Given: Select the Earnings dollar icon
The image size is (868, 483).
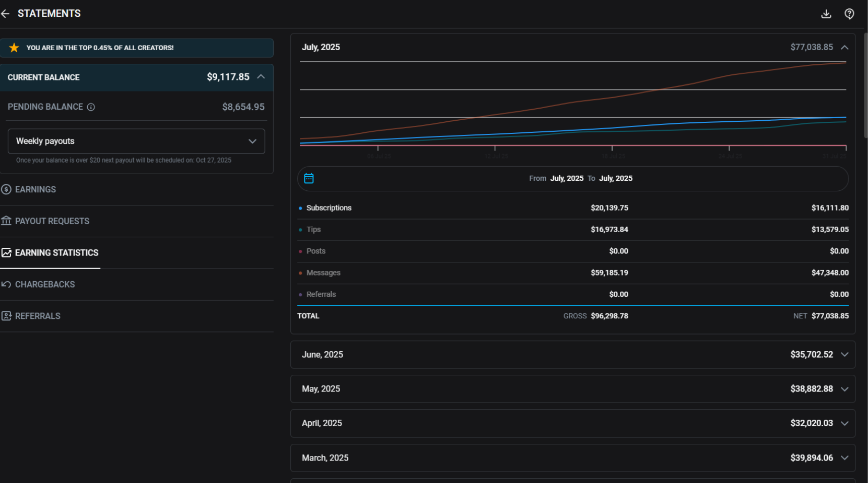Looking at the screenshot, I should 6,189.
